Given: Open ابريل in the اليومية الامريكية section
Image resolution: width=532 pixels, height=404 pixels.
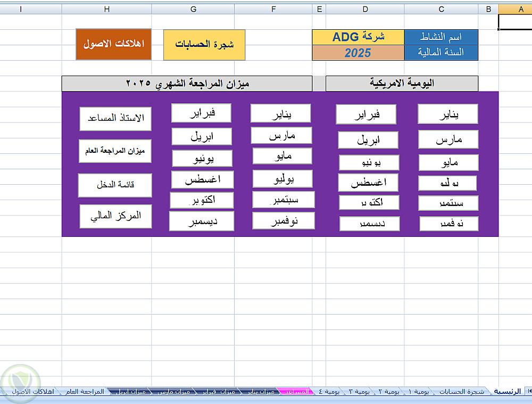Looking at the screenshot, I should coord(368,140).
